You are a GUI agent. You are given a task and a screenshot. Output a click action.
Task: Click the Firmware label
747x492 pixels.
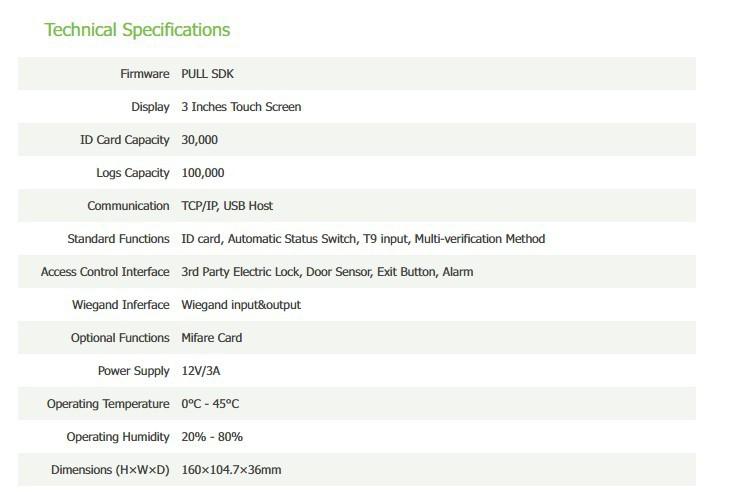tap(144, 74)
